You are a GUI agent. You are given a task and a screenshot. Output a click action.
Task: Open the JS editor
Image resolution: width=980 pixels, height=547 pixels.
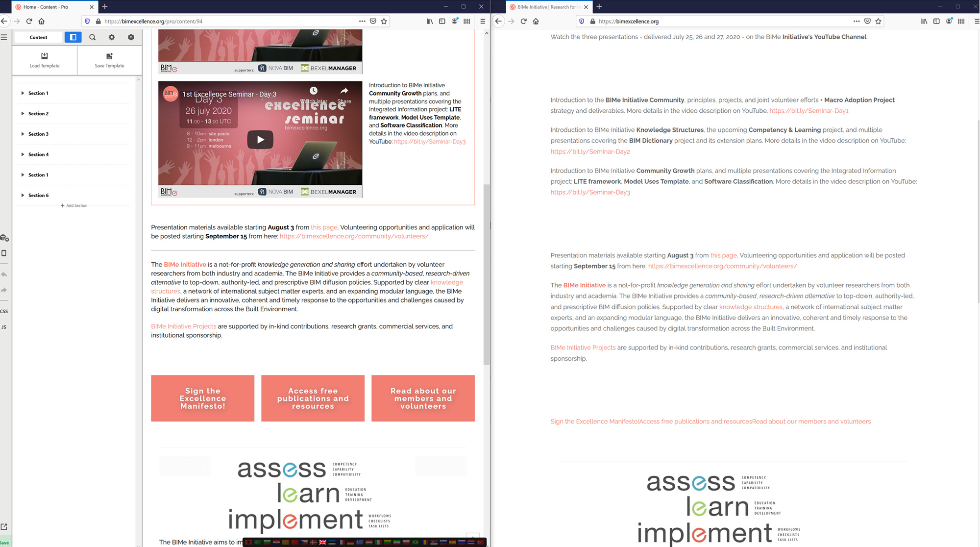4,327
